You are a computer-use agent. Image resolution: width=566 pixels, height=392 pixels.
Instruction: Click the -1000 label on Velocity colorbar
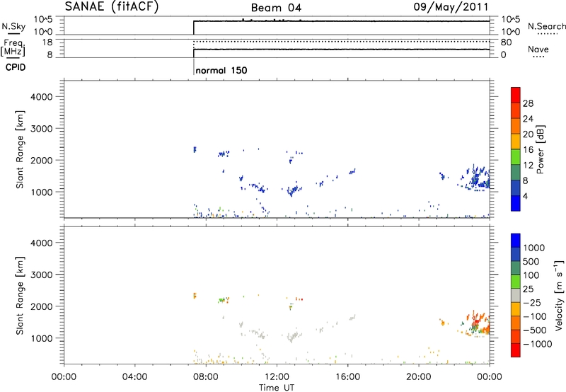coord(537,344)
